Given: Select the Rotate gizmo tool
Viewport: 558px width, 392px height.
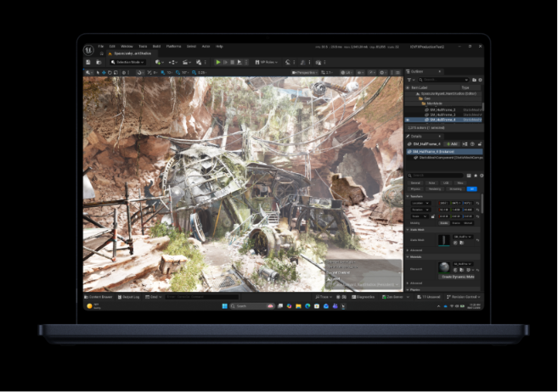Looking at the screenshot, I should pyautogui.click(x=110, y=72).
